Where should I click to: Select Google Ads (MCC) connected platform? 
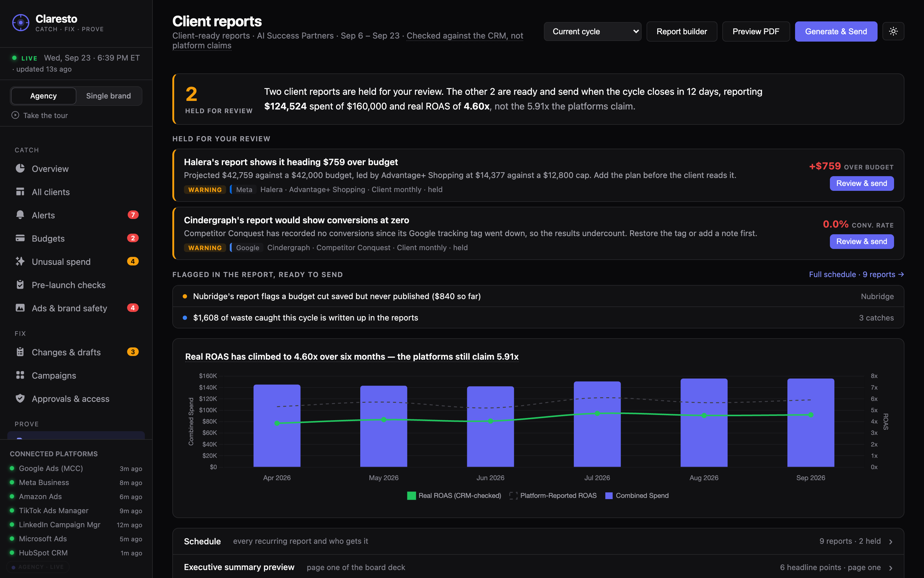pyautogui.click(x=76, y=468)
